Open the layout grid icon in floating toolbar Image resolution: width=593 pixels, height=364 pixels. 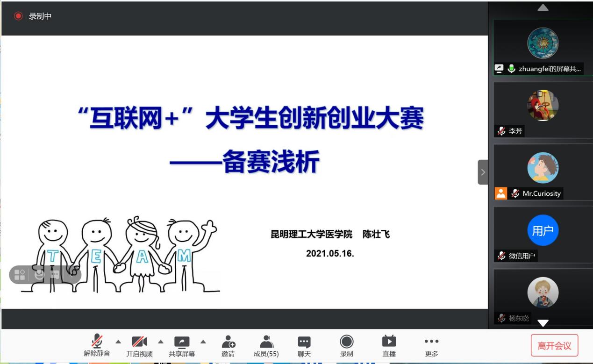click(x=20, y=275)
